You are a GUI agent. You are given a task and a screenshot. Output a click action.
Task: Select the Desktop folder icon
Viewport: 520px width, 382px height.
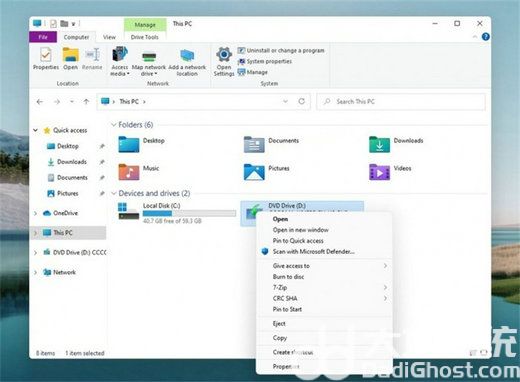(x=129, y=144)
